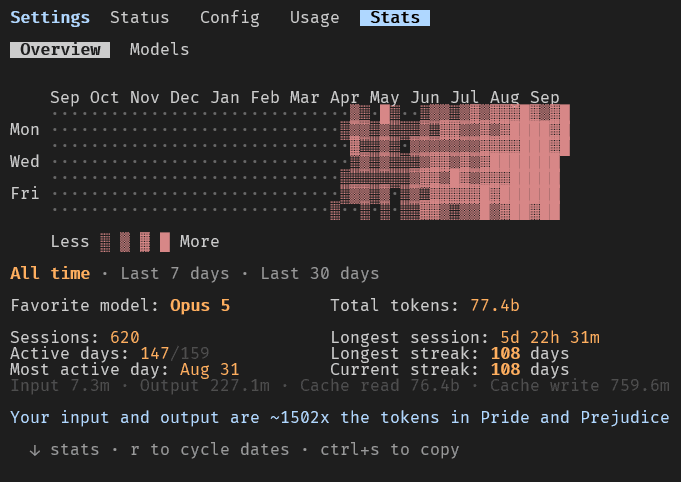Click the Cache read 76.4b text
Image resolution: width=681 pixels, height=482 pixels.
click(x=380, y=386)
